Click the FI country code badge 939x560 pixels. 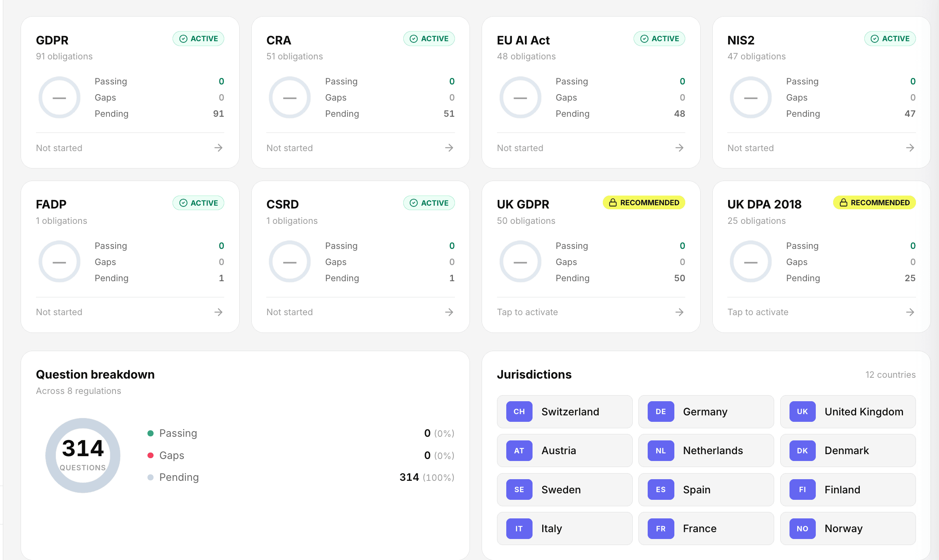click(x=802, y=489)
